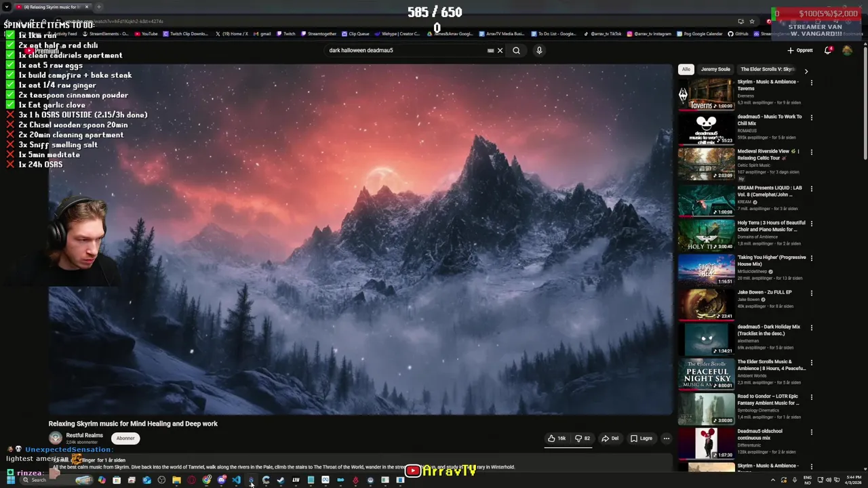Click the Relaxing Skyrim music video title text
This screenshot has width=868, height=488.
click(x=133, y=424)
